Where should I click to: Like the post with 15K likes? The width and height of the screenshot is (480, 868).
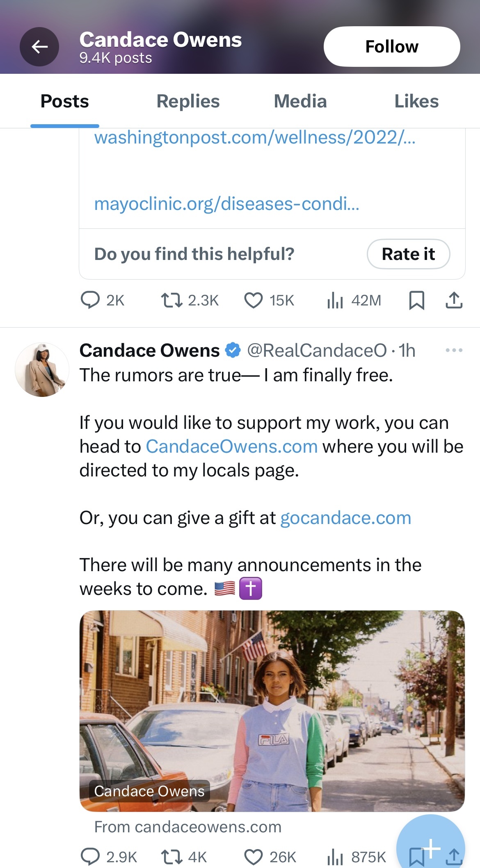(x=269, y=300)
